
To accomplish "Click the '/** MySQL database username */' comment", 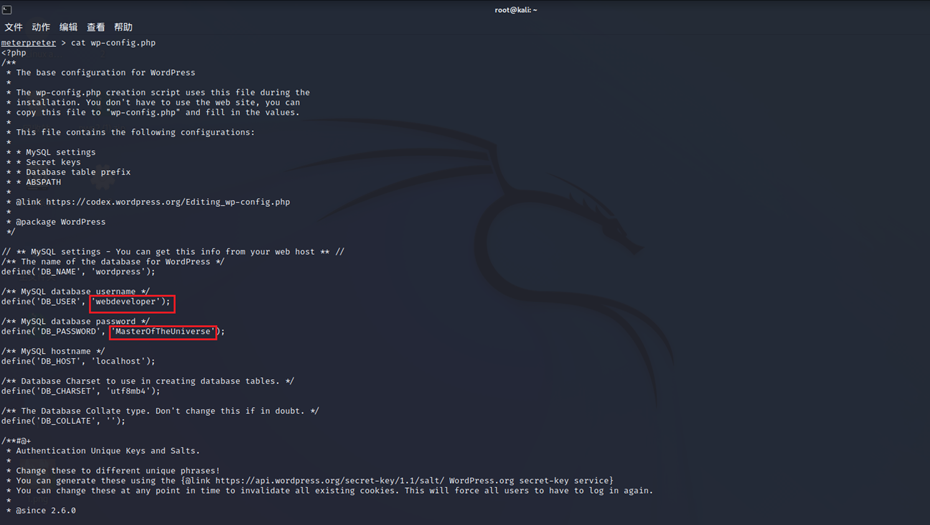I will 76,292.
